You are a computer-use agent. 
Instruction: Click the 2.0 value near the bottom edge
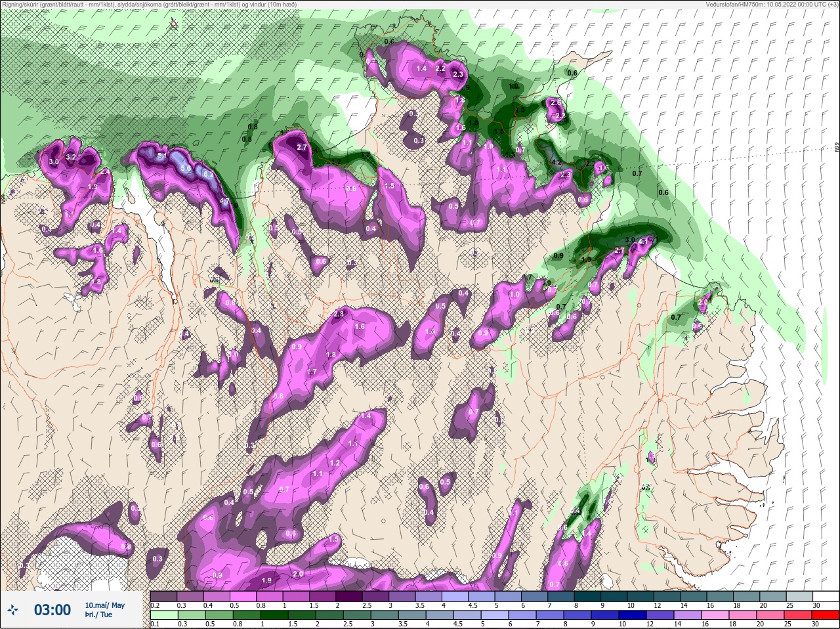(x=297, y=574)
